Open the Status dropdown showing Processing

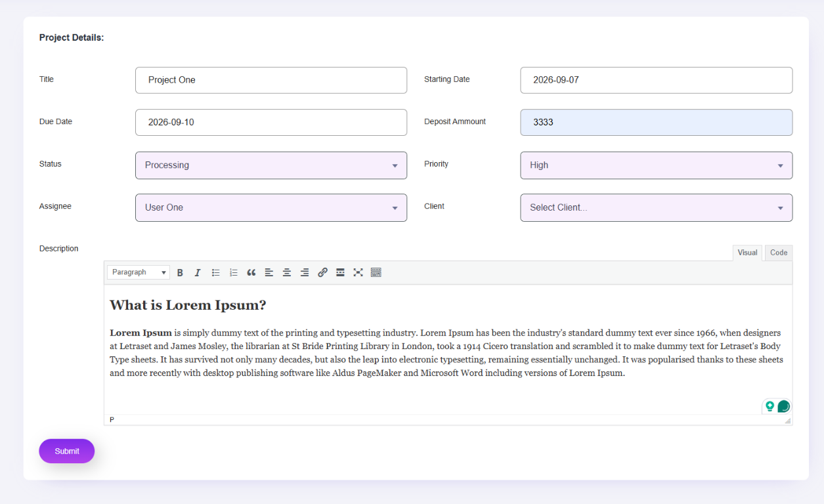[x=271, y=165]
